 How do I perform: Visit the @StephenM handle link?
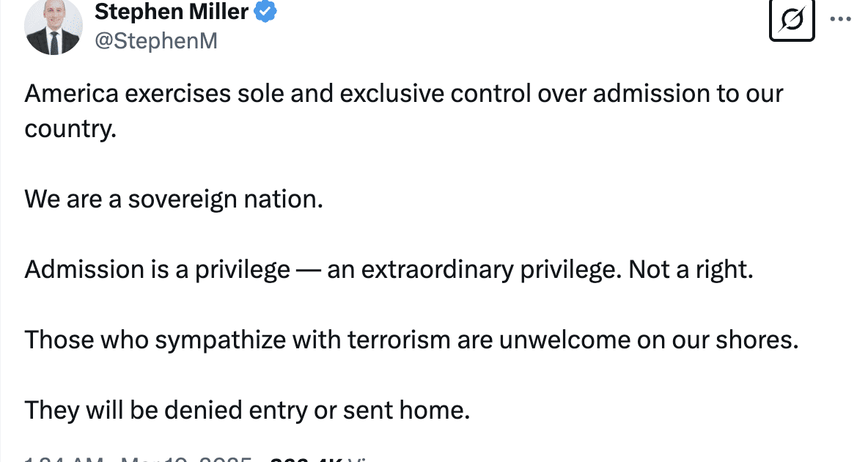(156, 40)
